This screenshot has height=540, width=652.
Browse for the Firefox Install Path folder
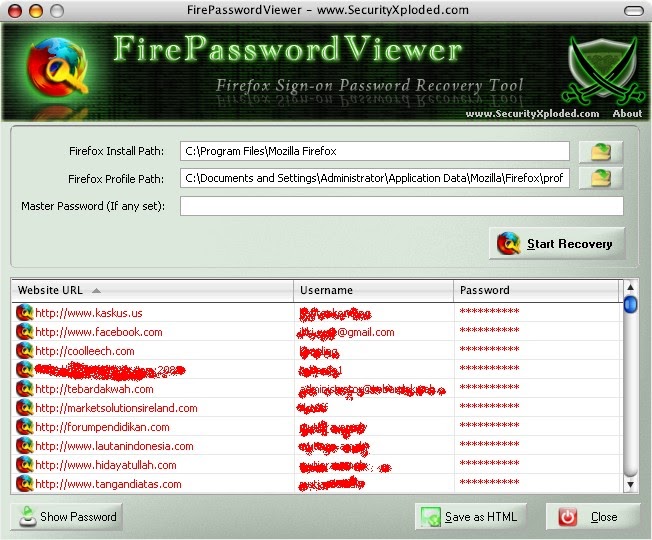pos(601,151)
